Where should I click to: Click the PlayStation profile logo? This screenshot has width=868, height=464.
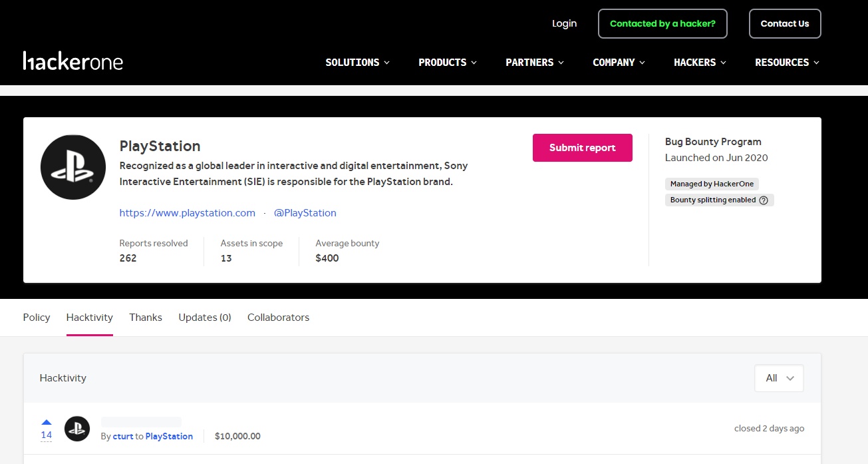[x=73, y=167]
